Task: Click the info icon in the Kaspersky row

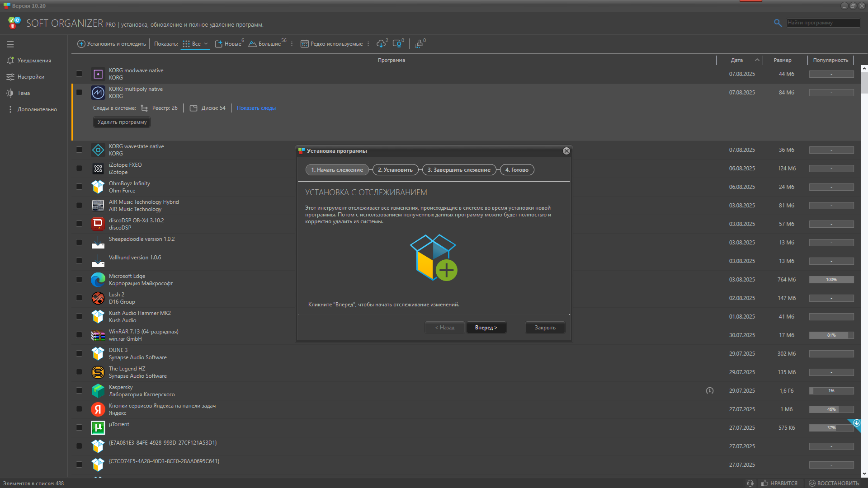Action: (710, 390)
